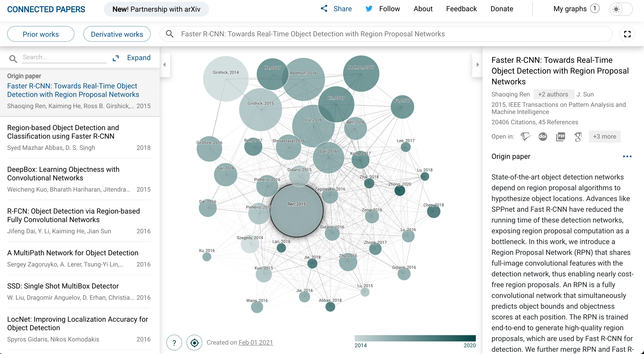Image resolution: width=644 pixels, height=354 pixels.
Task: Click the Lu, 2015 graph node
Action: [365, 292]
